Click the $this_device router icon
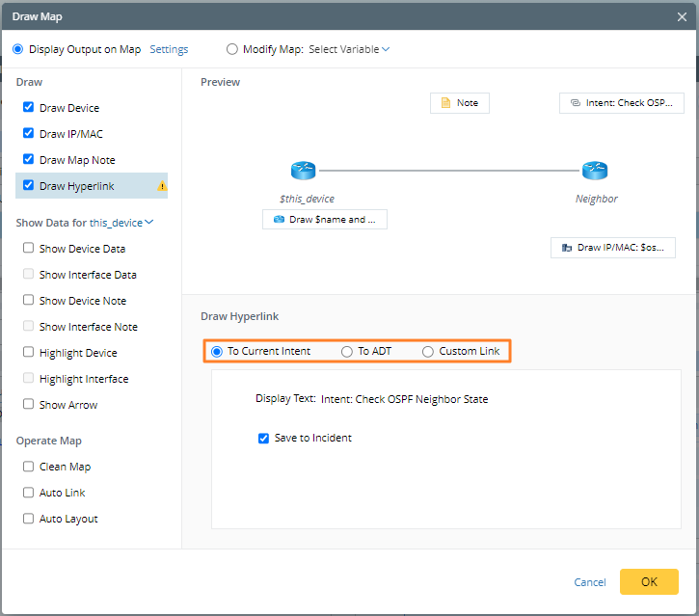The width and height of the screenshot is (699, 616). pyautogui.click(x=303, y=172)
